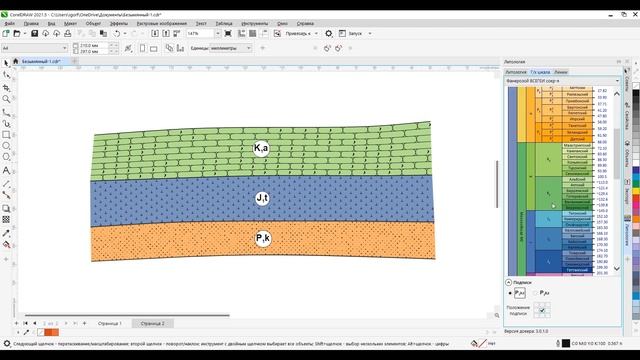Click the Save floppy disk icon
This screenshot has width=640, height=360.
[x=35, y=33]
